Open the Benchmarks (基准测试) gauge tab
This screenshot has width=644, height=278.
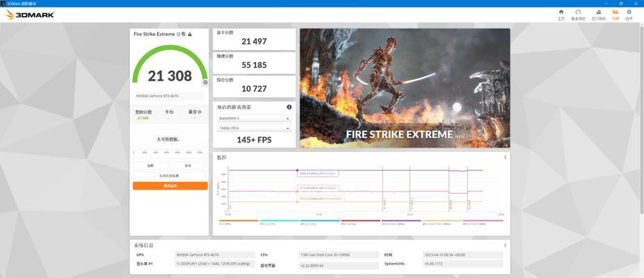[578, 15]
